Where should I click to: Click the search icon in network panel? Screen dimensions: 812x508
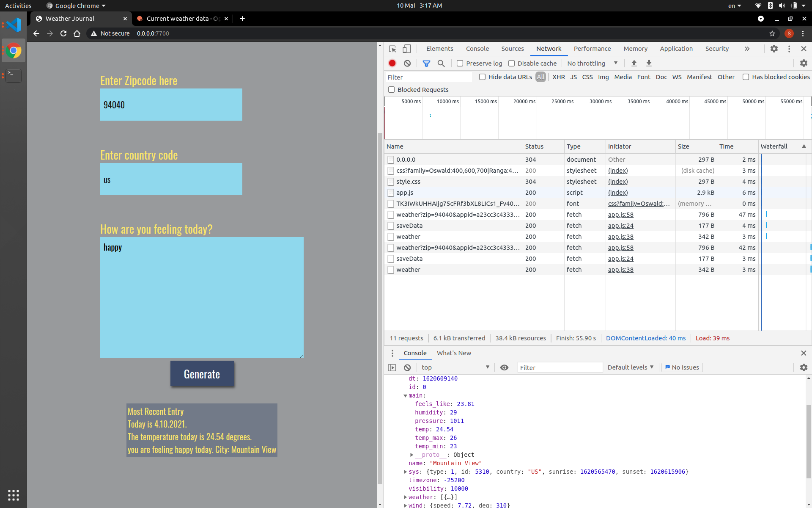click(x=442, y=63)
